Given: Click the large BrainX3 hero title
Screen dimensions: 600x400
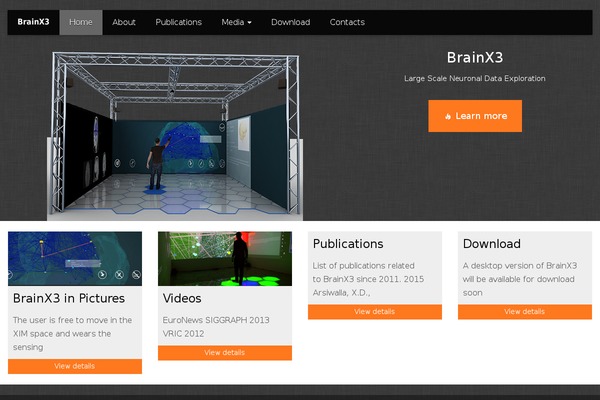Looking at the screenshot, I should point(475,57).
